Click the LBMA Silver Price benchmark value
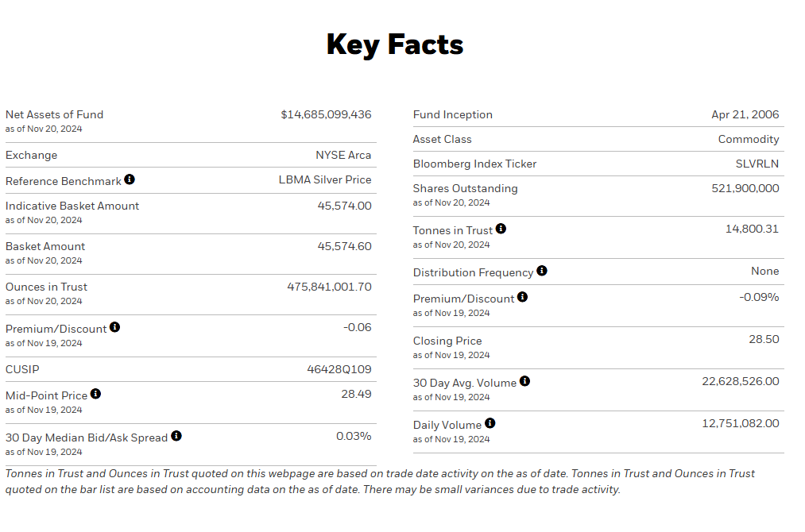 (x=325, y=180)
